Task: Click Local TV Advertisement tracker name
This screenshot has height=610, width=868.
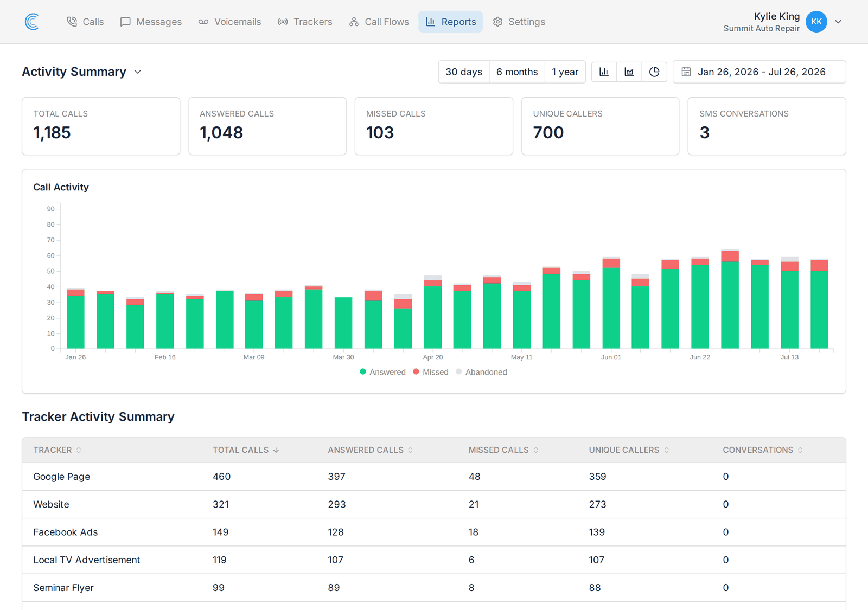Action: pyautogui.click(x=87, y=560)
